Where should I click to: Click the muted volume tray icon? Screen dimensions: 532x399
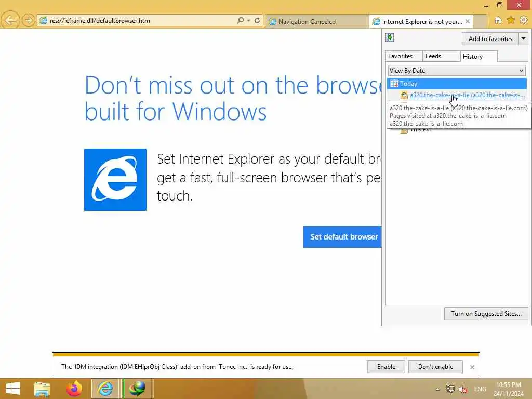tap(463, 389)
